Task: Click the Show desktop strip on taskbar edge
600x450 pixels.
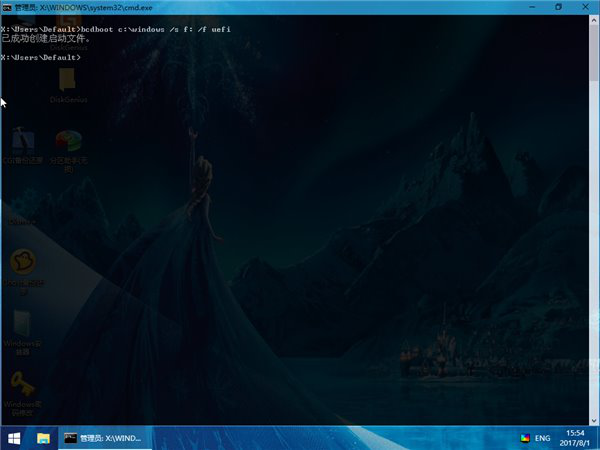Action: click(598, 438)
